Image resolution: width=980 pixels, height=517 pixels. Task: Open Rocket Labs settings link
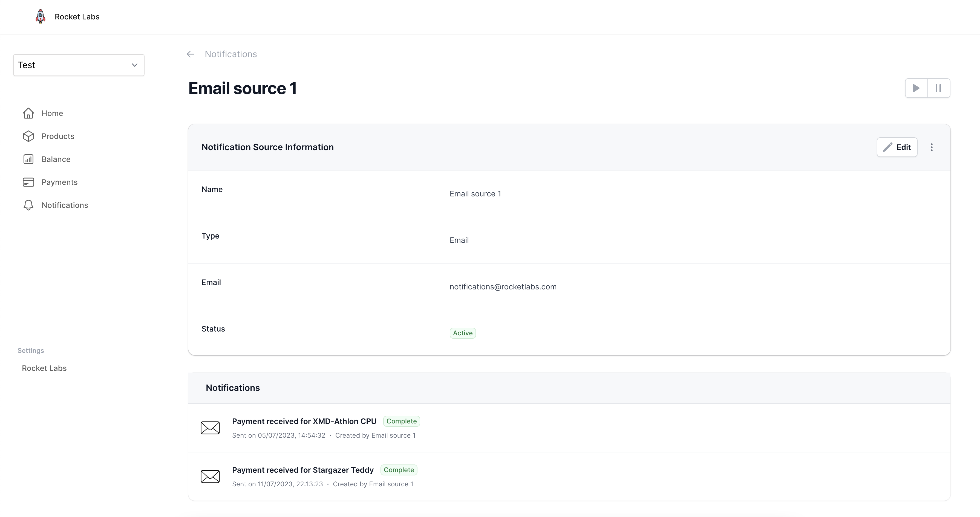pyautogui.click(x=44, y=368)
